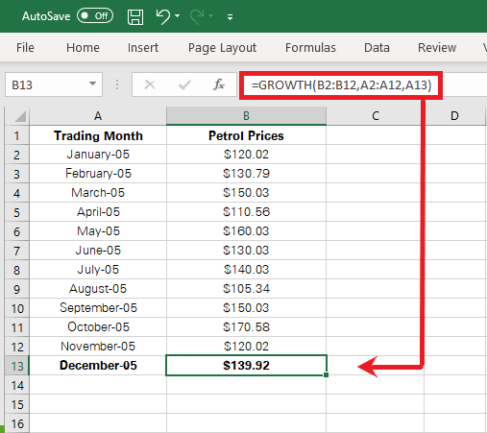Select column A header
The width and height of the screenshot is (487, 433).
pos(98,116)
